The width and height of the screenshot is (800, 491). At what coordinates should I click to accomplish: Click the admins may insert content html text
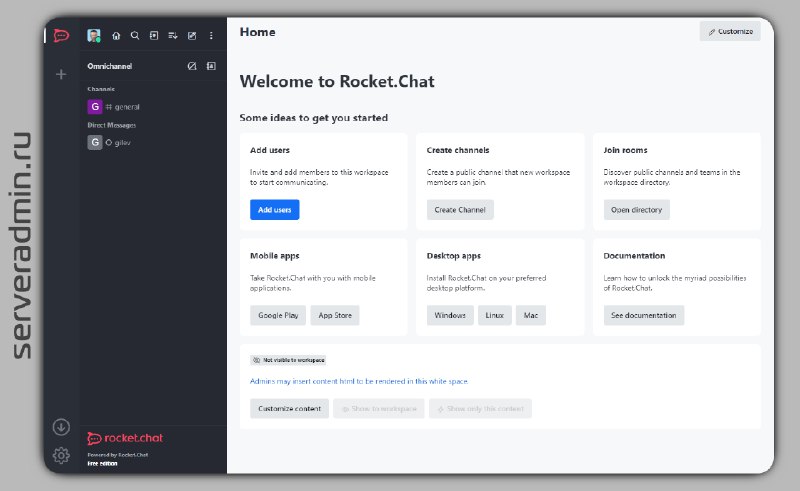pyautogui.click(x=359, y=381)
